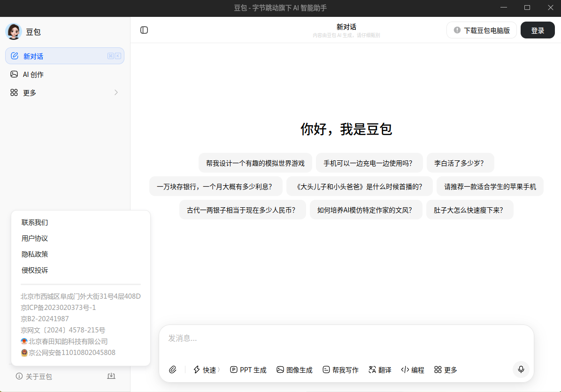Viewport: 561px width, 392px height.
Task: Toggle the sidebar collapse icon
Action: (x=144, y=30)
